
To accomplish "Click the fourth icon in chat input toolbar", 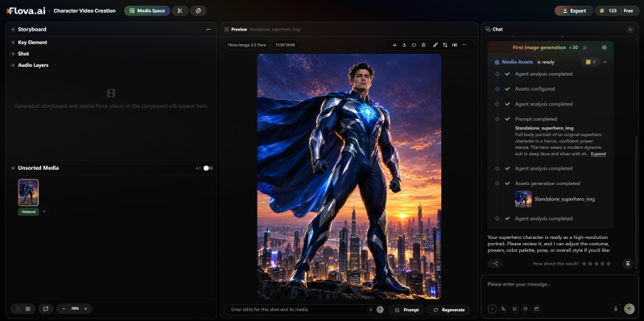I will (x=526, y=309).
